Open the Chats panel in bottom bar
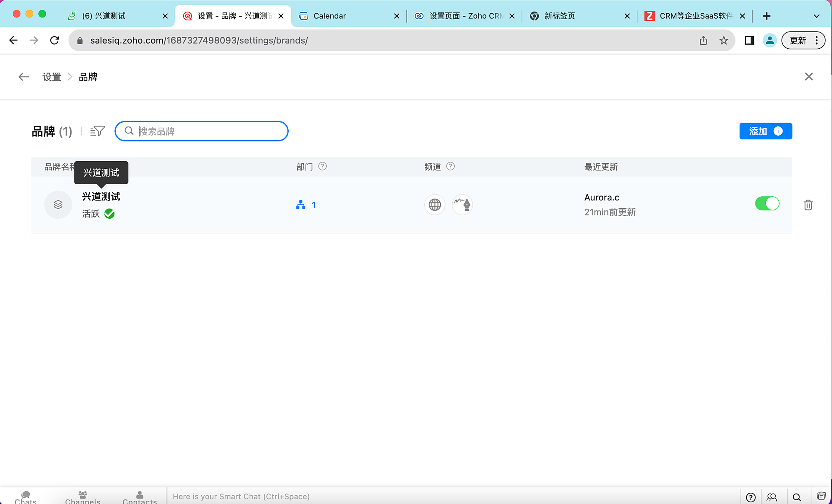832x504 pixels. point(25,497)
